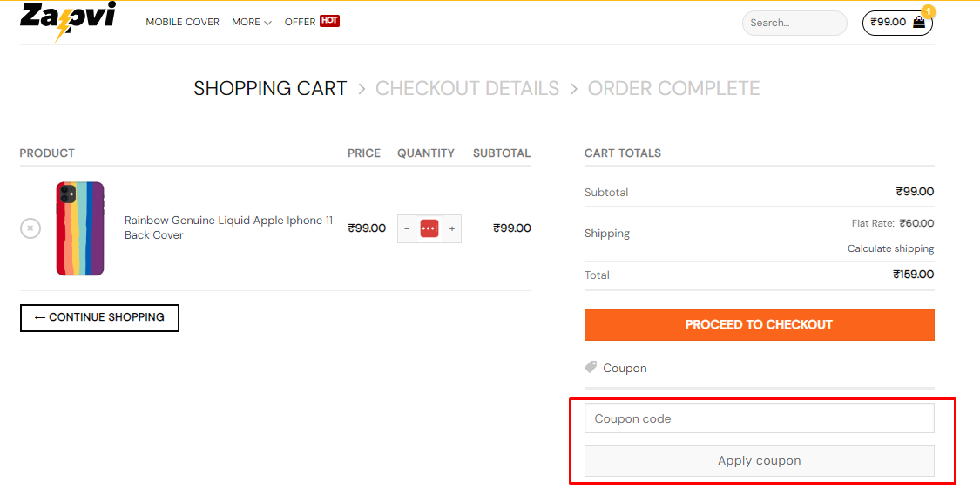This screenshot has width=980, height=489.
Task: Open the OFFER menu item
Action: pos(300,22)
